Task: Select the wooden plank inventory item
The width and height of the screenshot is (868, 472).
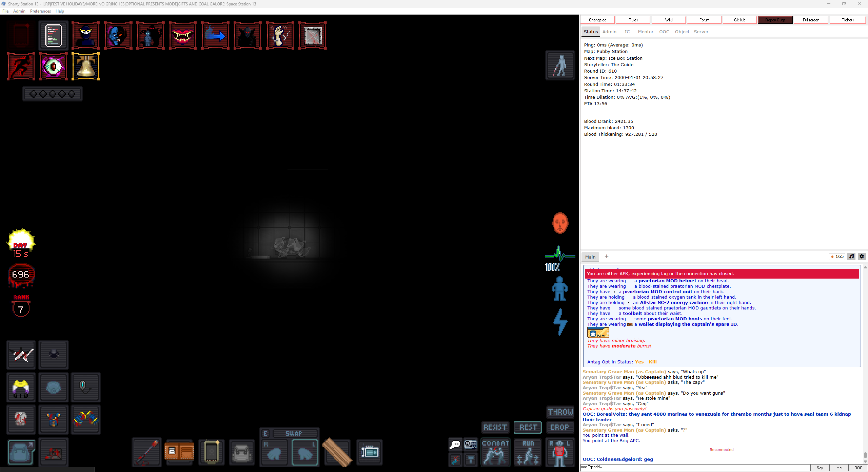Action: point(337,452)
